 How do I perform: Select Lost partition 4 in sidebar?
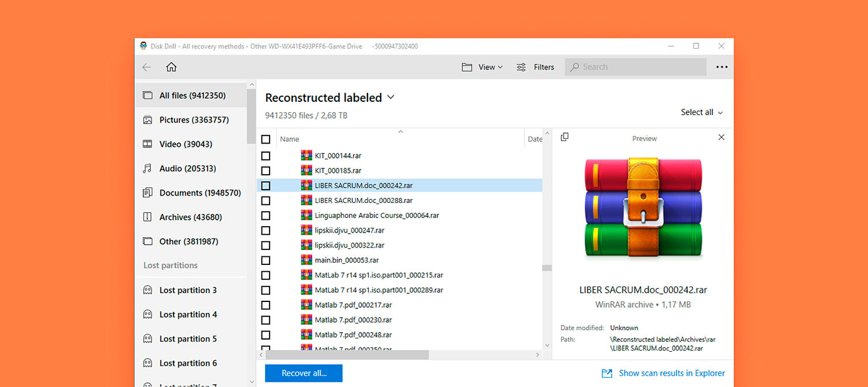pos(191,315)
